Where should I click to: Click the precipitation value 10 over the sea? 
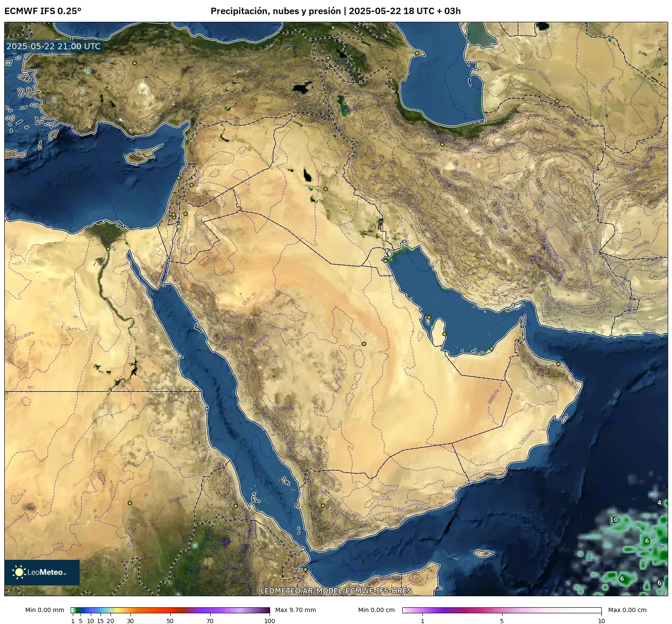point(614,520)
